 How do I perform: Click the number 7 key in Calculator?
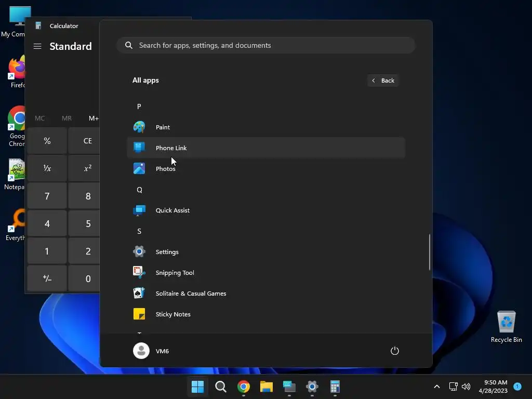[x=47, y=196]
